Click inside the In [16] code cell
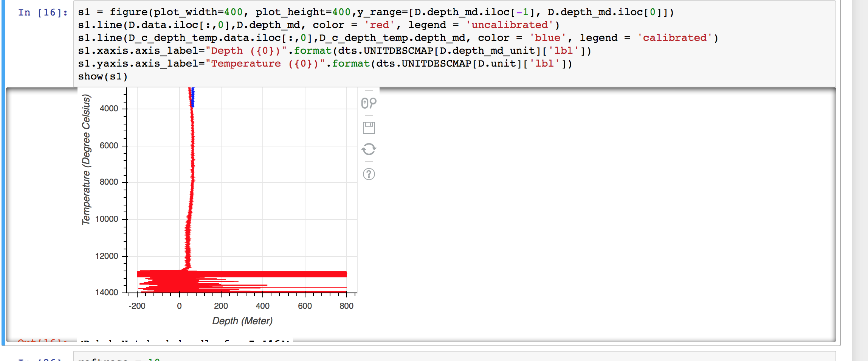 pyautogui.click(x=454, y=44)
